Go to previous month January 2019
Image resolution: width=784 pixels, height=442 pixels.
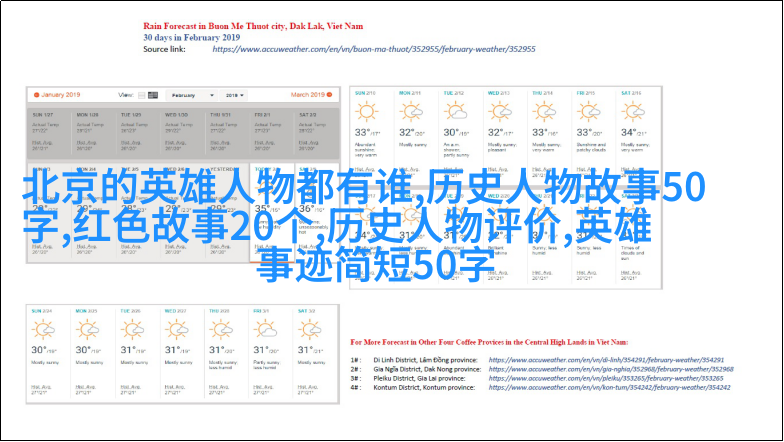point(57,94)
